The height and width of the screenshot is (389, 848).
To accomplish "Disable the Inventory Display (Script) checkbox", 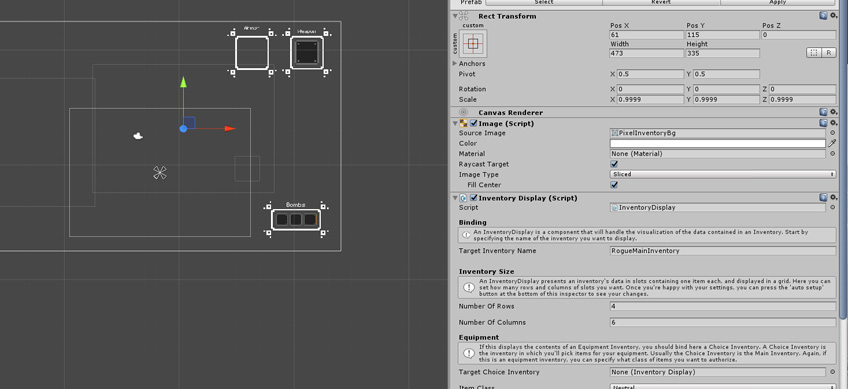I will tap(474, 198).
